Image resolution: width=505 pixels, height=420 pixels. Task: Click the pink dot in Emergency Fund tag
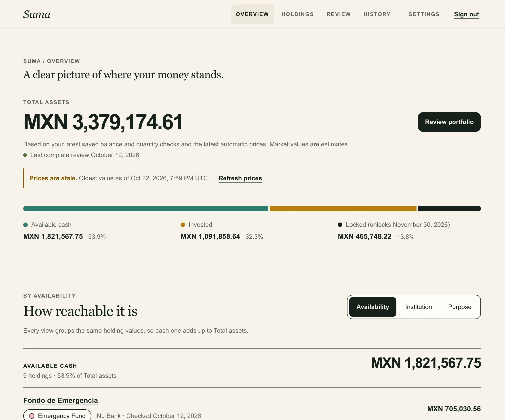point(32,416)
